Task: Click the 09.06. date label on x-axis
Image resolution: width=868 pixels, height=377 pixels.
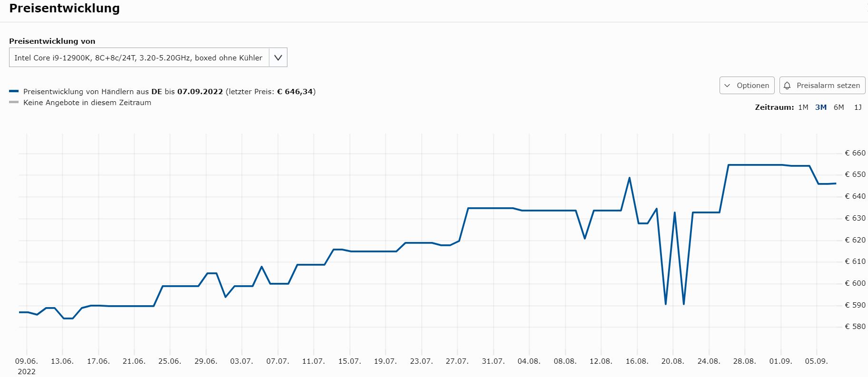Action: [x=27, y=361]
